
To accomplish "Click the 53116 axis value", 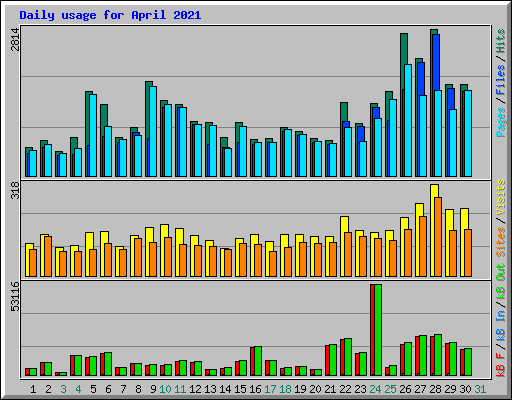I will [x=15, y=296].
